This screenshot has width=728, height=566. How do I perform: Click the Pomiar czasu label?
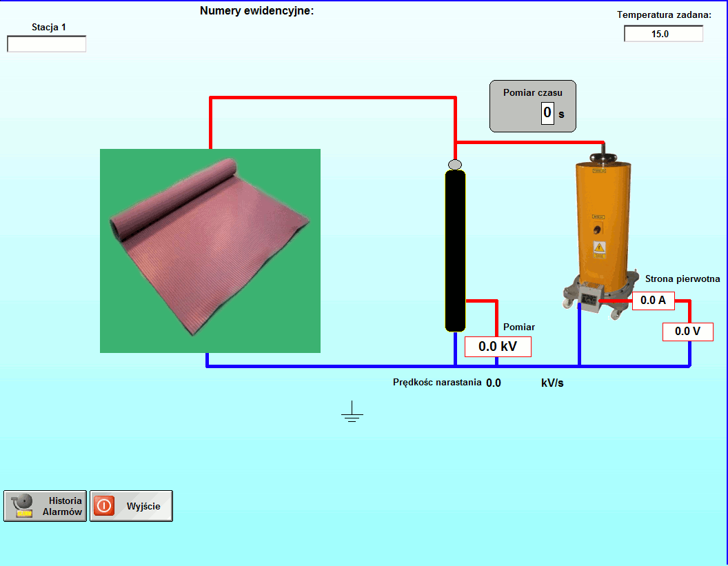coord(532,92)
